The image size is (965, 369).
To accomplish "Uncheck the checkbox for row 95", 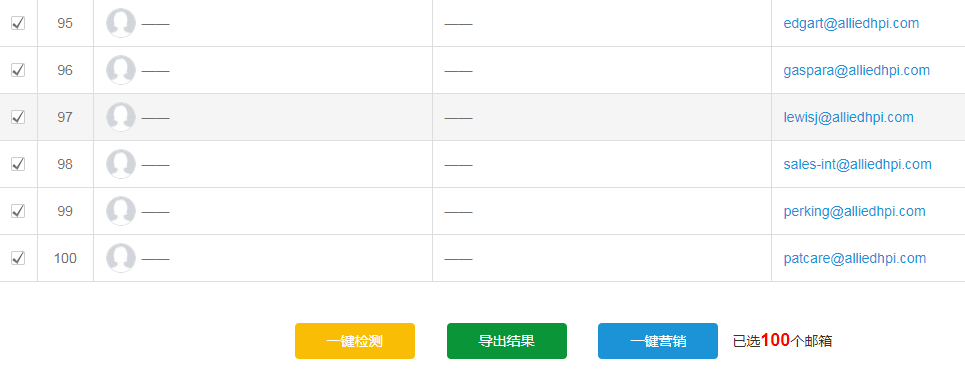I will click(18, 23).
